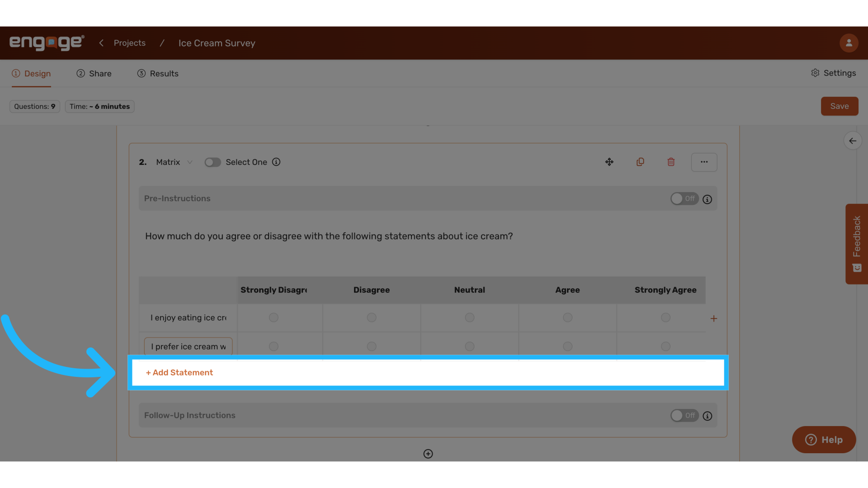Select Agree for I prefer ice cream row
The image size is (868, 488).
(568, 347)
